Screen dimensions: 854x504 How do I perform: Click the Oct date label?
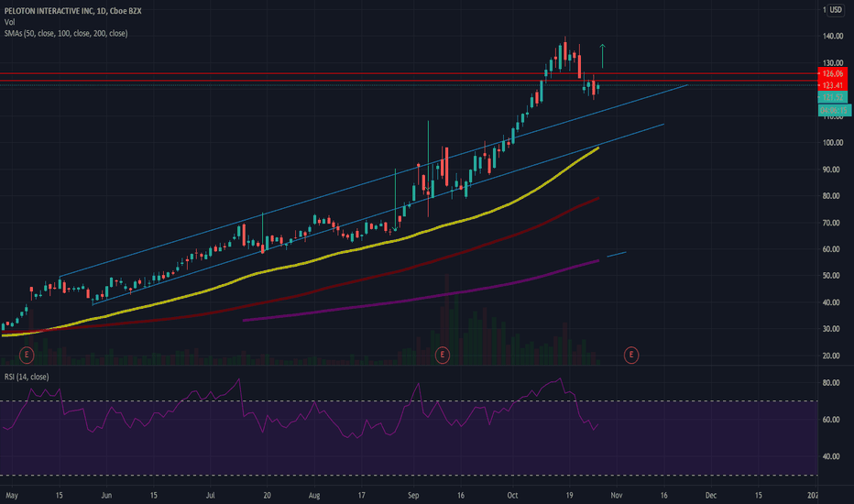(x=512, y=495)
